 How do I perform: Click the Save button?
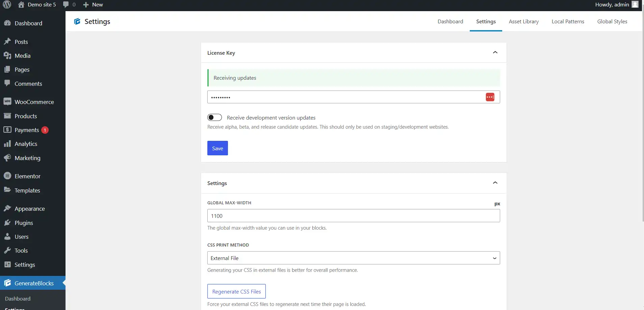point(217,148)
